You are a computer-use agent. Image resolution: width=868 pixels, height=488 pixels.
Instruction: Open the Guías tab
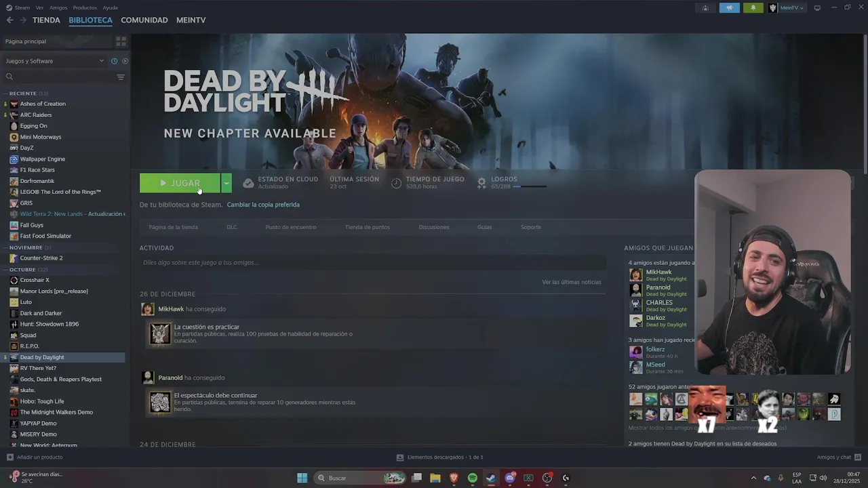pos(485,227)
